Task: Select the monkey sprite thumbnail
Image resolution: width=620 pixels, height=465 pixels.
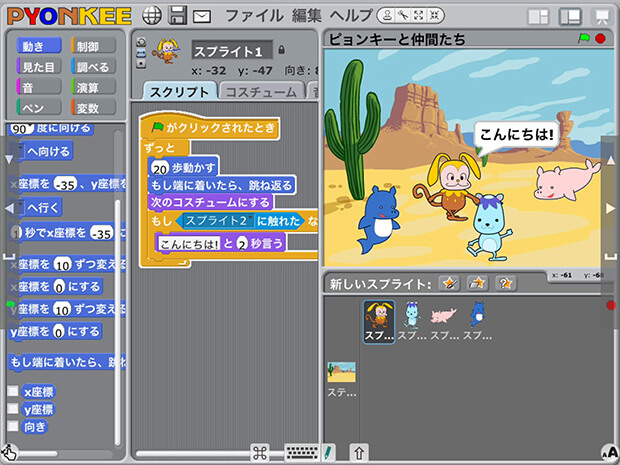Action: 379,322
